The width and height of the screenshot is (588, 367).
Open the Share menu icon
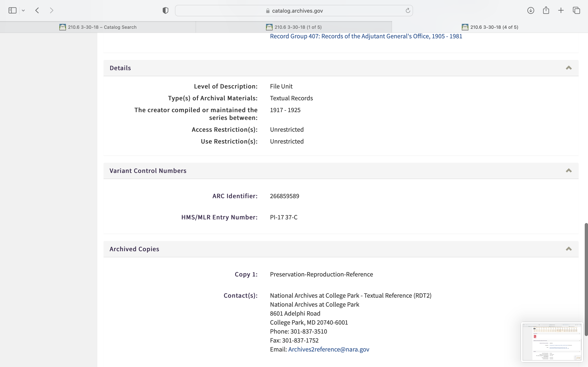pos(546,10)
